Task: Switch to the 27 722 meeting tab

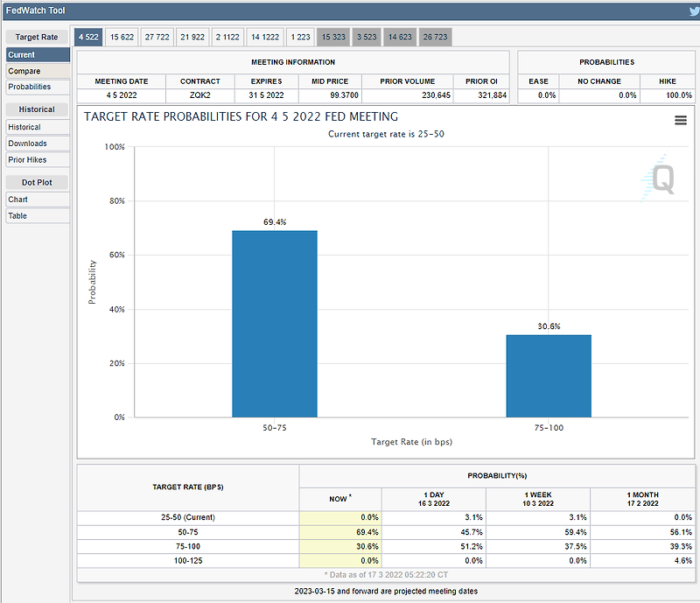Action: 157,37
